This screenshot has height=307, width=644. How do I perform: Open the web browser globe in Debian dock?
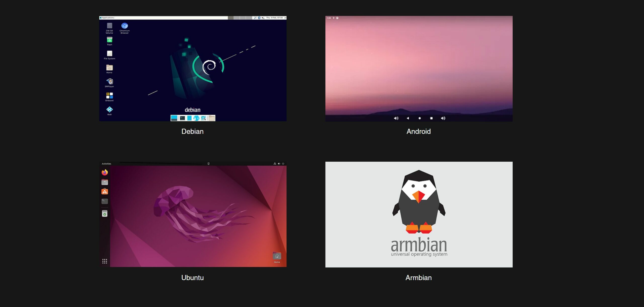click(196, 118)
